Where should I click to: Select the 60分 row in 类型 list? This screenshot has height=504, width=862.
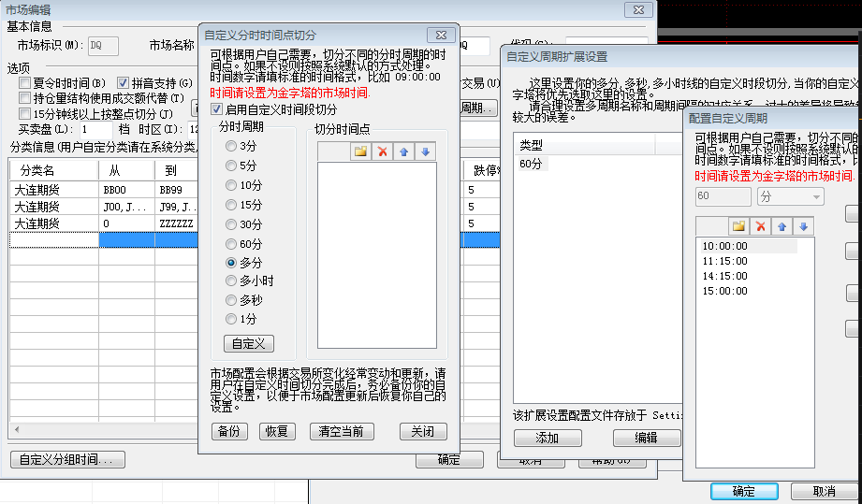(x=531, y=164)
